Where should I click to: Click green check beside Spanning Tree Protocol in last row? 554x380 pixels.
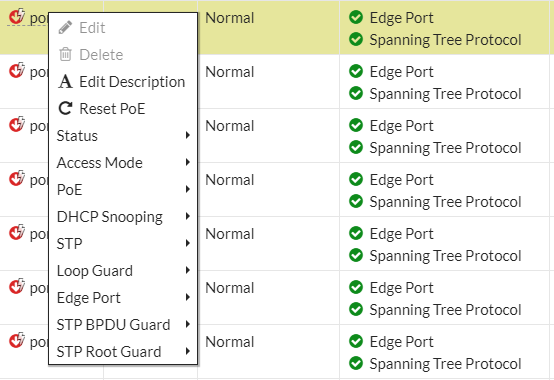356,363
